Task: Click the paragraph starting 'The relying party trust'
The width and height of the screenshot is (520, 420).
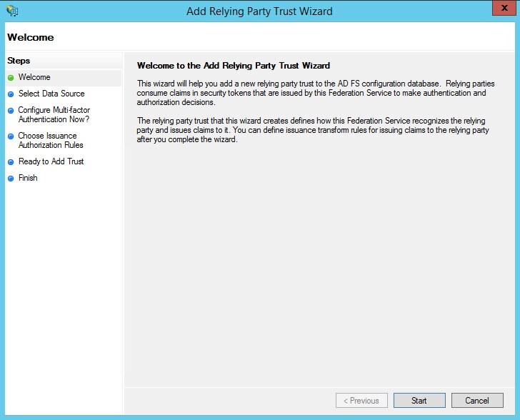Action: click(313, 130)
